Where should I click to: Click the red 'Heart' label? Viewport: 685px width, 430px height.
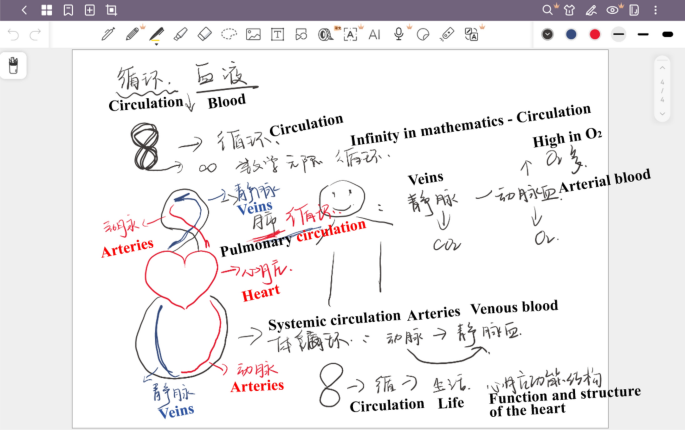(x=261, y=293)
